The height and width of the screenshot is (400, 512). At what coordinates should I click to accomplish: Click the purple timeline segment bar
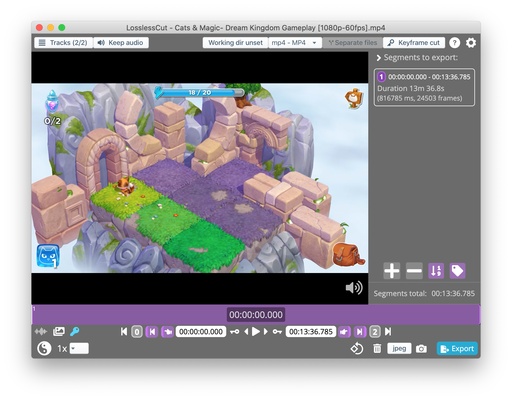[256, 314]
